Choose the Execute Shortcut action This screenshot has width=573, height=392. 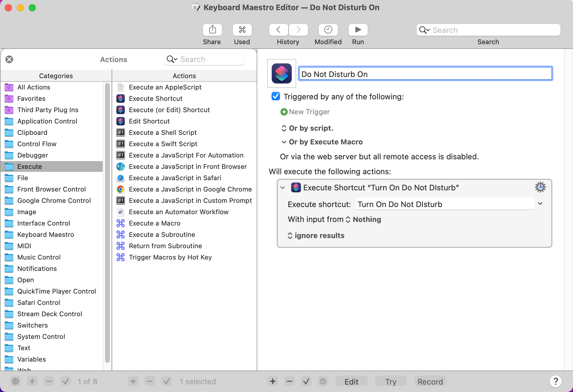pos(184,98)
